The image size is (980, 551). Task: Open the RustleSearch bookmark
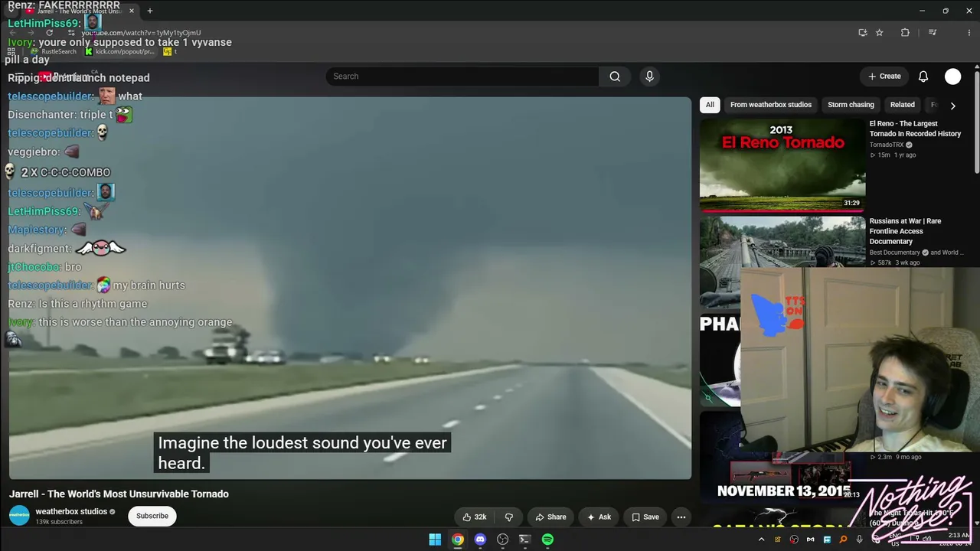coord(53,51)
